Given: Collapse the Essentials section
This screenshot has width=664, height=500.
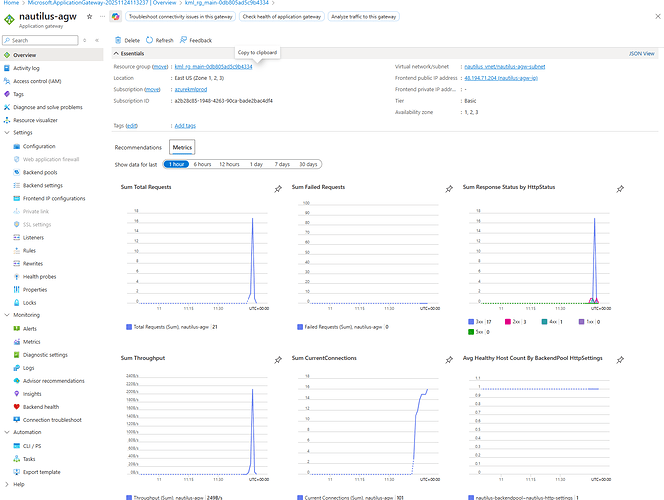Looking at the screenshot, I should (115, 53).
